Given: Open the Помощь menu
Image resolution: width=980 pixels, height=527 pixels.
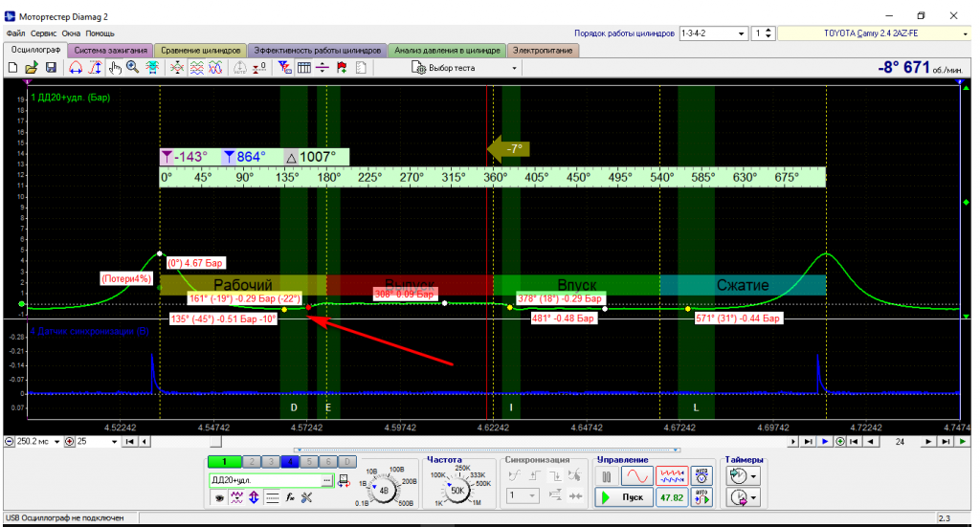Looking at the screenshot, I should (100, 33).
